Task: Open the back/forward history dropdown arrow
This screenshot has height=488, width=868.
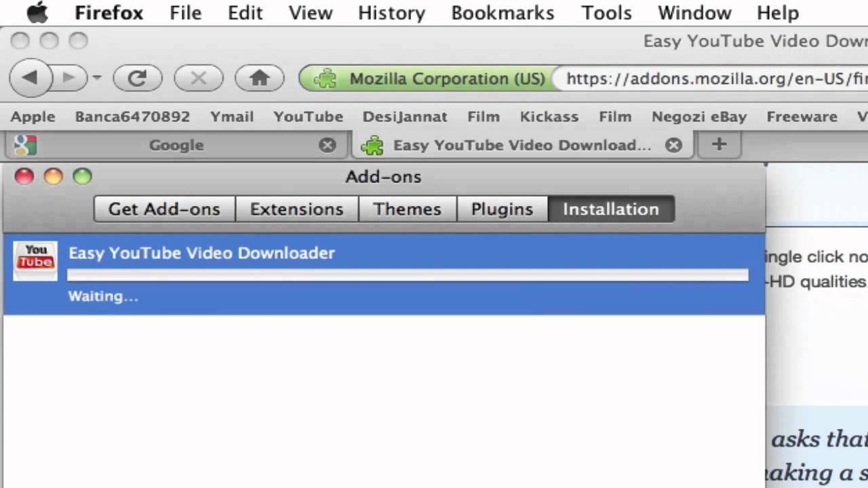Action: pyautogui.click(x=97, y=78)
